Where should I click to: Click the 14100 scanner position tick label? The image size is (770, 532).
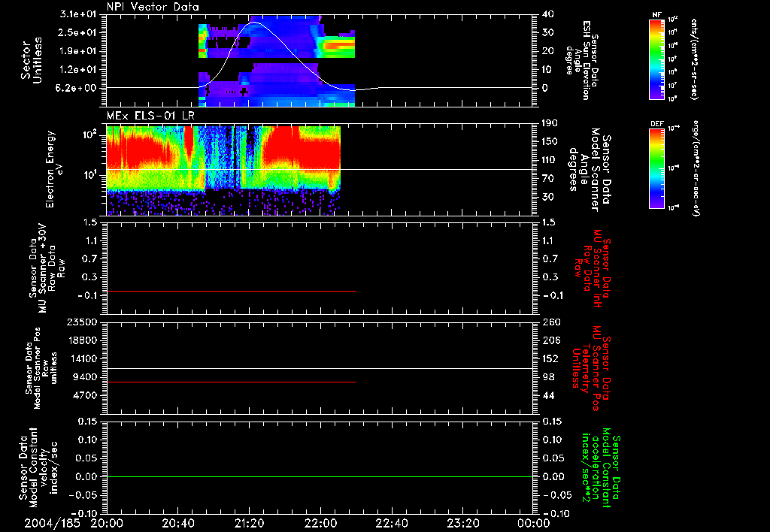[84, 358]
